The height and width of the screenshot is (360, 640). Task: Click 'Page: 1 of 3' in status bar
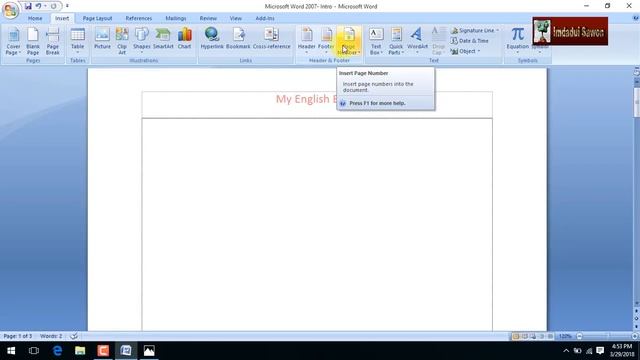pos(18,336)
